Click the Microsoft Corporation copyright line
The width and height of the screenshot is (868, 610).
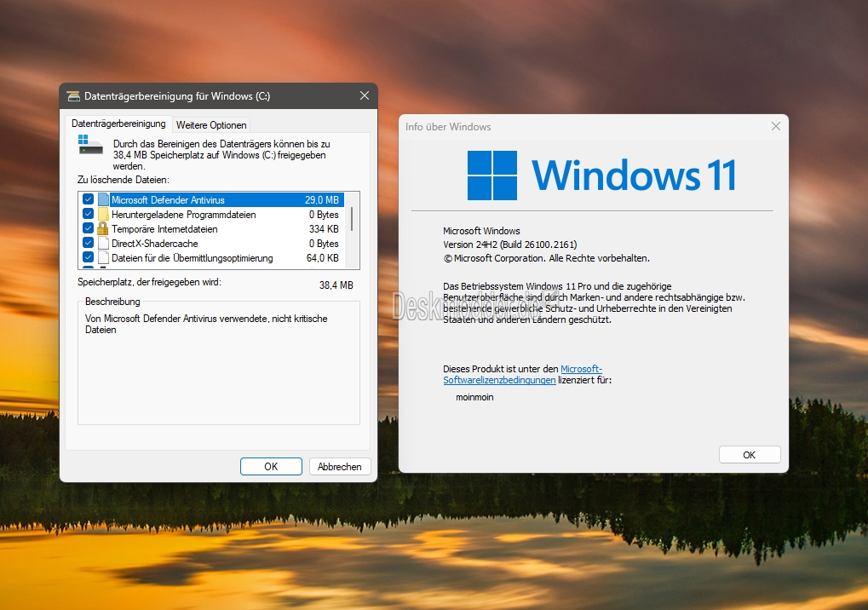click(546, 258)
